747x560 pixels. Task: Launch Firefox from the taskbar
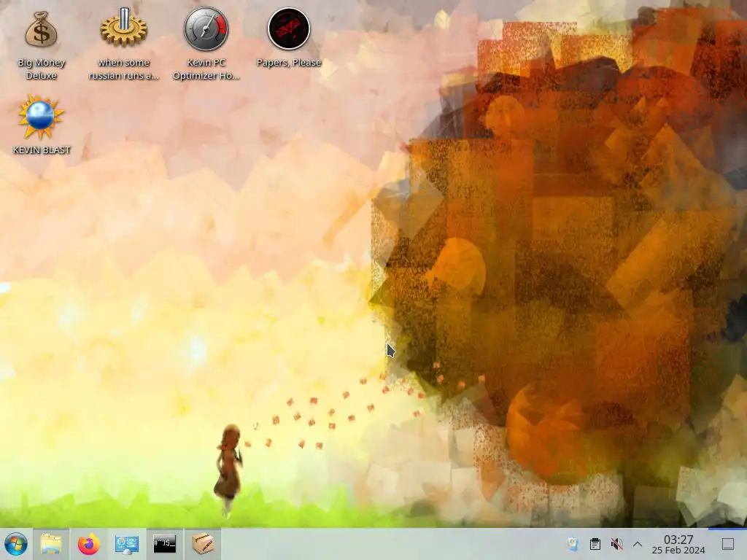[88, 544]
